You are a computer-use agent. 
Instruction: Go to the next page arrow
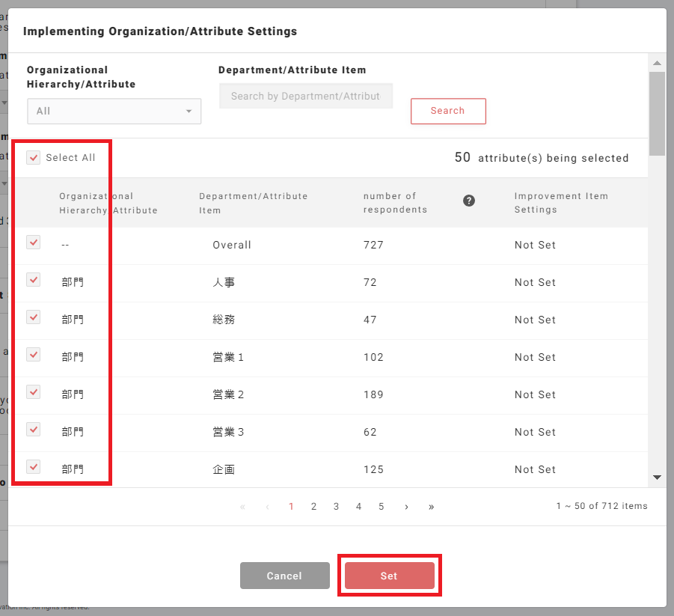[x=406, y=507]
